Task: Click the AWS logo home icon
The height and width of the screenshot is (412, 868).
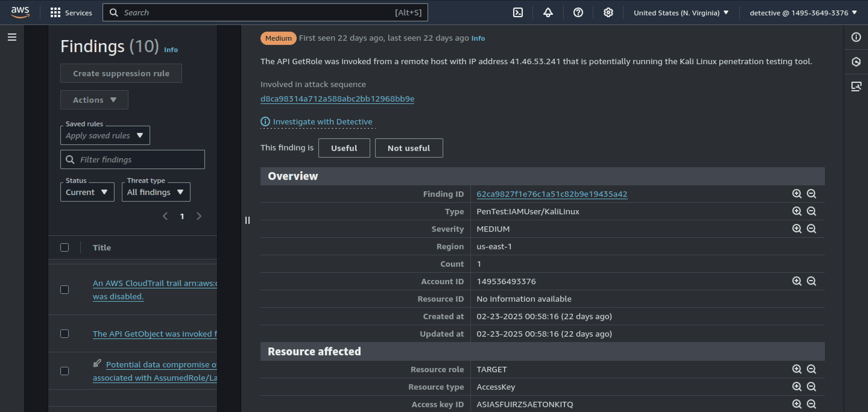Action: [x=20, y=12]
